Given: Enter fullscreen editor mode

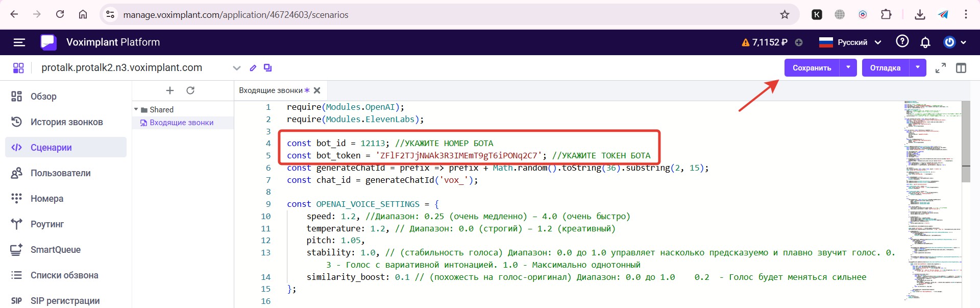Looking at the screenshot, I should (940, 68).
